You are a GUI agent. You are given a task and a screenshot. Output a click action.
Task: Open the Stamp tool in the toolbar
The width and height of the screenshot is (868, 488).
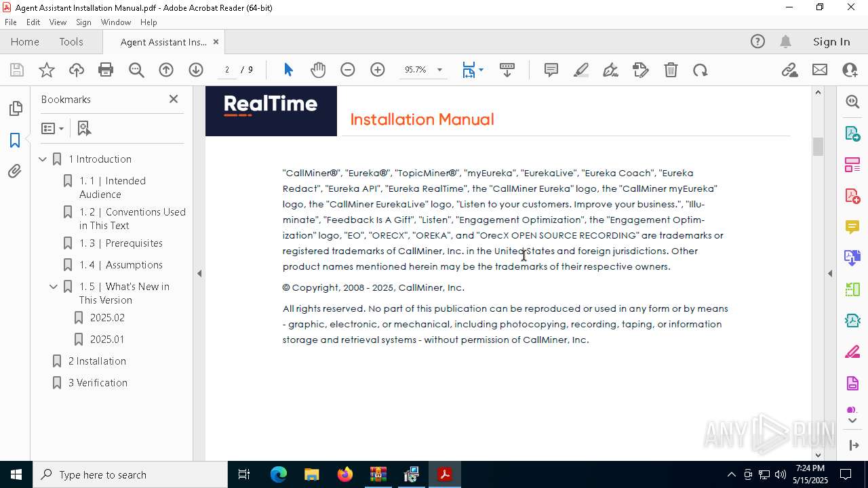[x=641, y=70]
